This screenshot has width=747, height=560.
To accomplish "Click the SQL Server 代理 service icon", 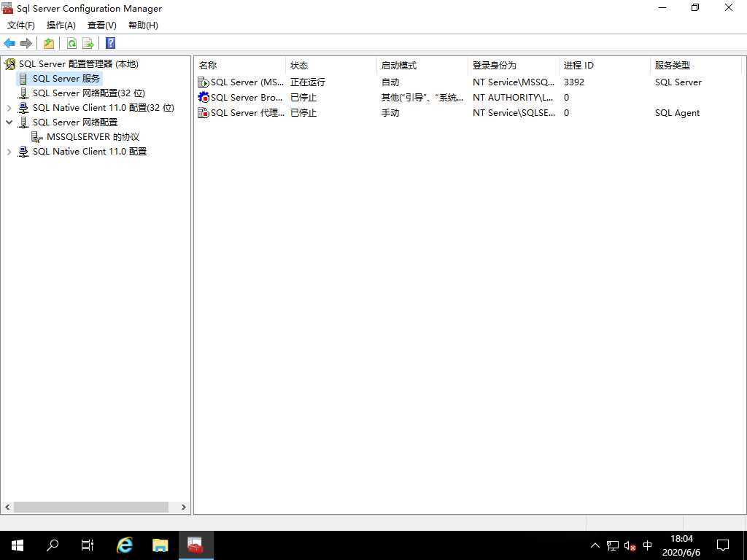I will point(204,113).
